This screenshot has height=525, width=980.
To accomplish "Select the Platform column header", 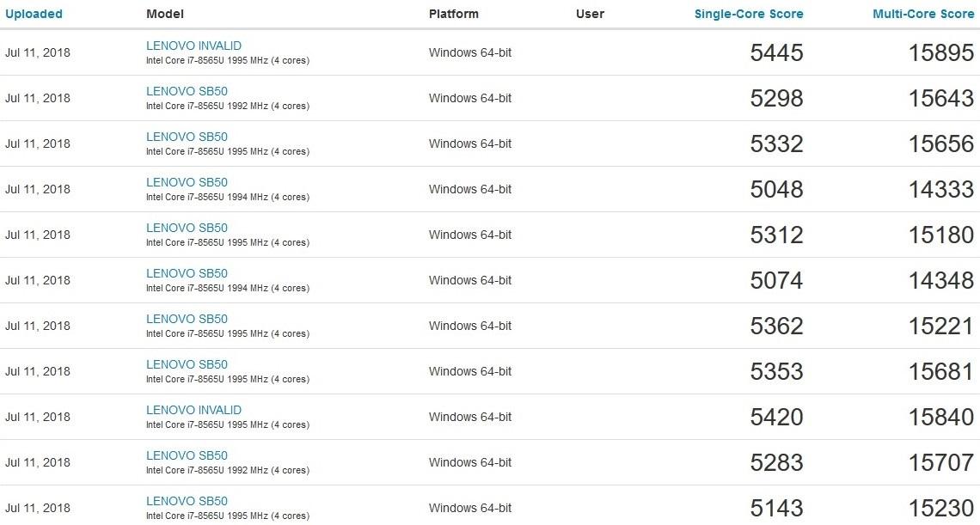I will pyautogui.click(x=453, y=14).
